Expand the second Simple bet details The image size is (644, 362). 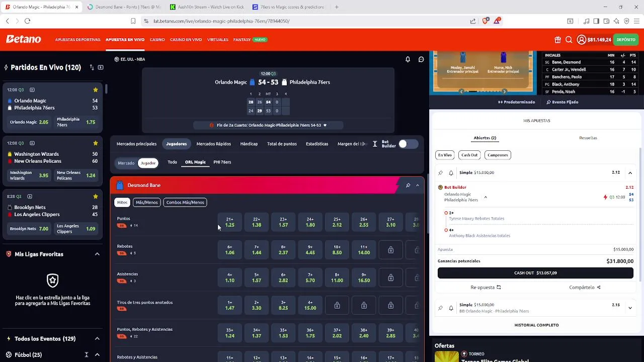pos(630,308)
